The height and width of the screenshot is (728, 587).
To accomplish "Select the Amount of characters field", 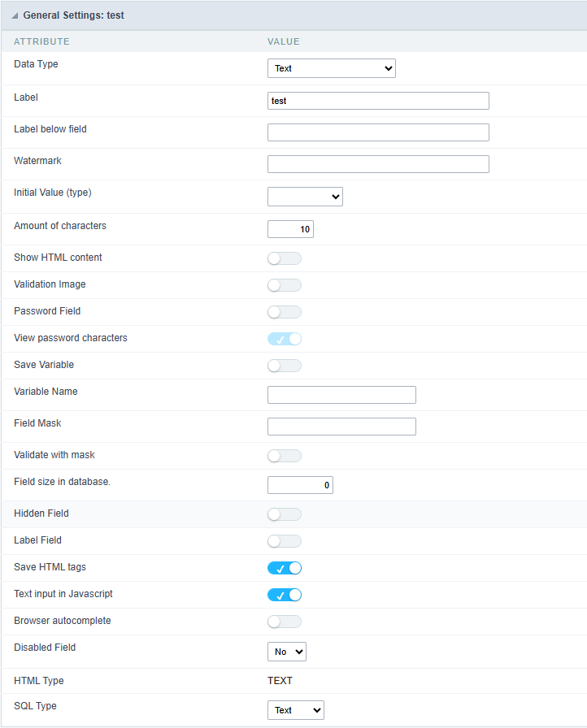I will click(x=290, y=228).
